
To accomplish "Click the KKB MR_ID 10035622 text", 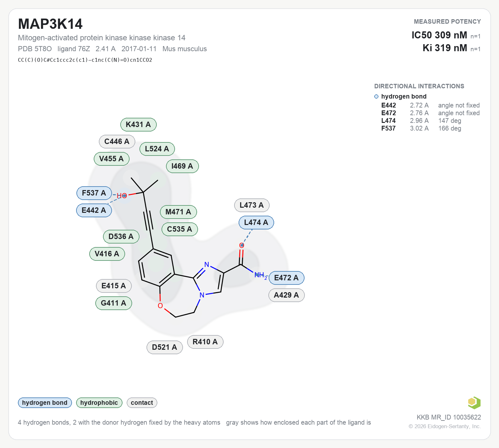I will (x=449, y=417).
